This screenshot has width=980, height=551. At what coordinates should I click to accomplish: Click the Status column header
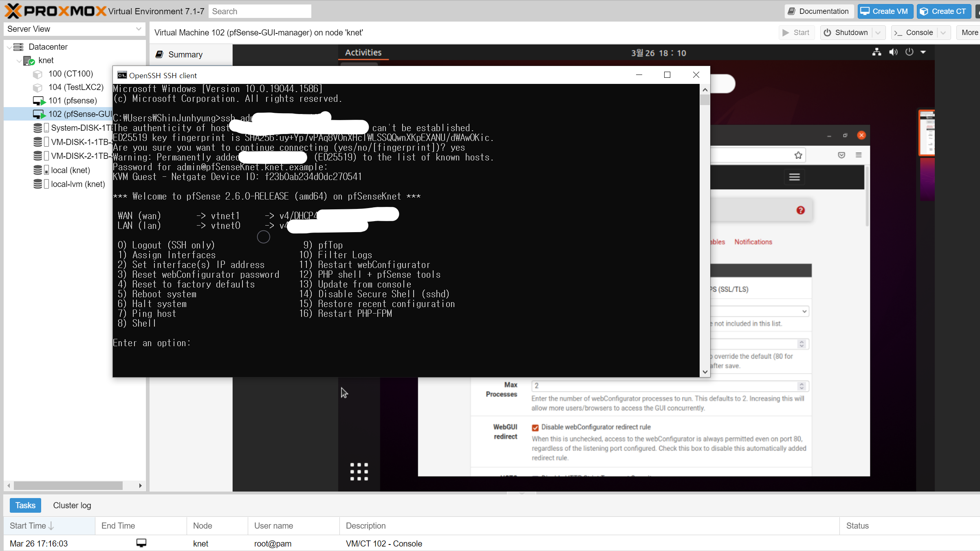(910, 526)
